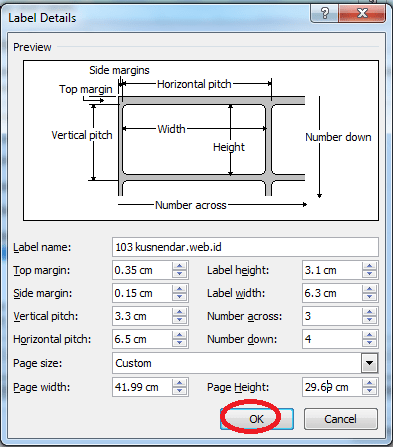Decrease Top margin with down arrow
The image size is (393, 447).
pyautogui.click(x=180, y=274)
